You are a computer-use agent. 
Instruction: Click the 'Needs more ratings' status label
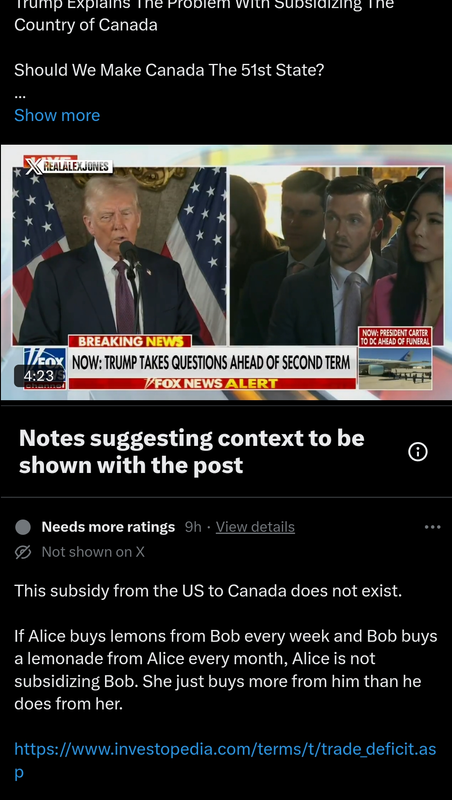108,527
